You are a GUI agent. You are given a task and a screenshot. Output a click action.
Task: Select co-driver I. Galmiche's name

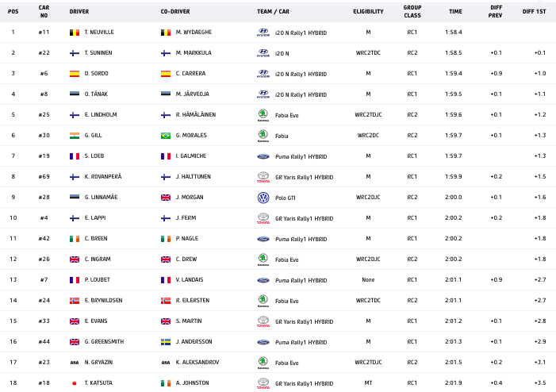(191, 156)
